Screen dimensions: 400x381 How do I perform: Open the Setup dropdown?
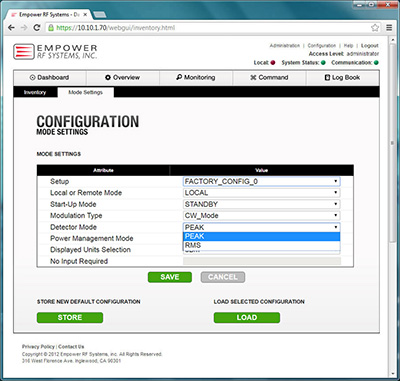click(262, 181)
